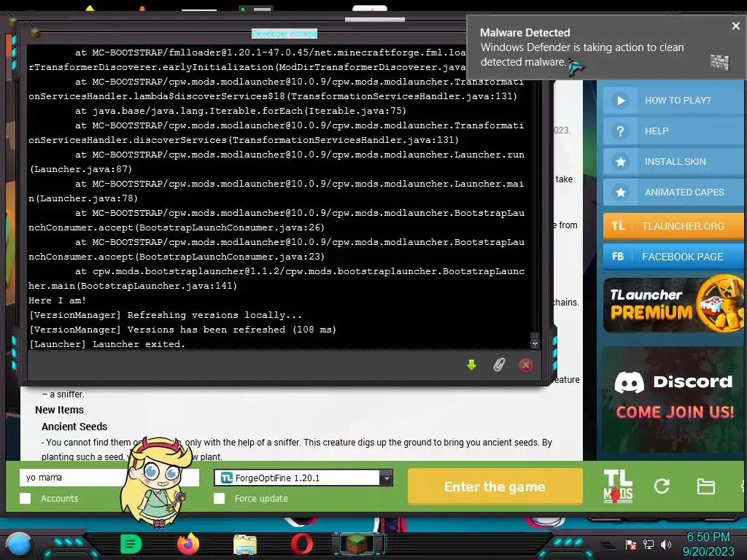Open the HOW TO PLAY? guide
Image resolution: width=747 pixels, height=560 pixels.
point(673,101)
